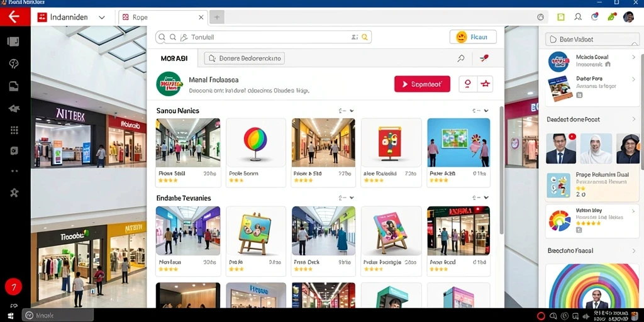Viewport: 644px width, 322px height.
Task: Expand the Mclacis Coval chevron
Action: pyautogui.click(x=633, y=57)
